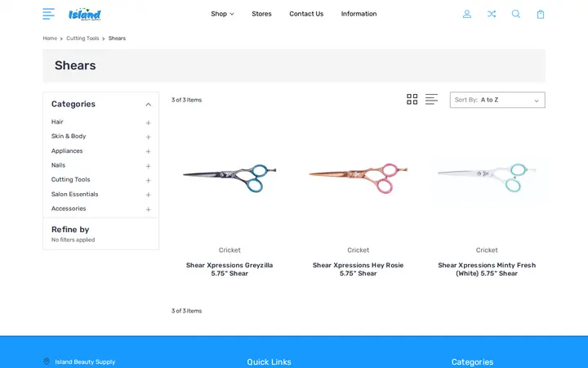
Task: Expand the Salon Essentials category
Action: click(148, 195)
